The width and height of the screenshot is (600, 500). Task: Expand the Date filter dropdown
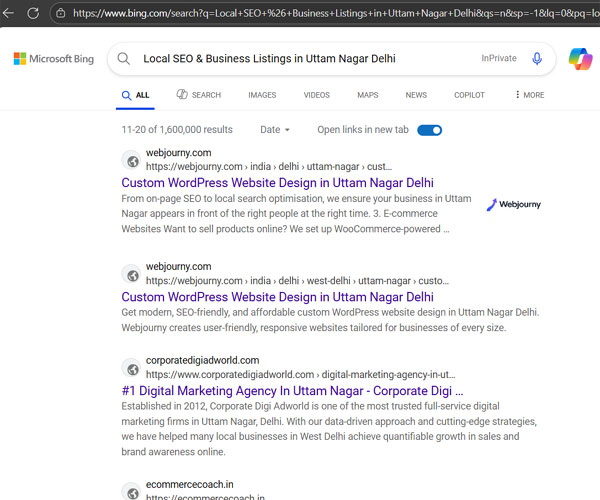click(275, 130)
